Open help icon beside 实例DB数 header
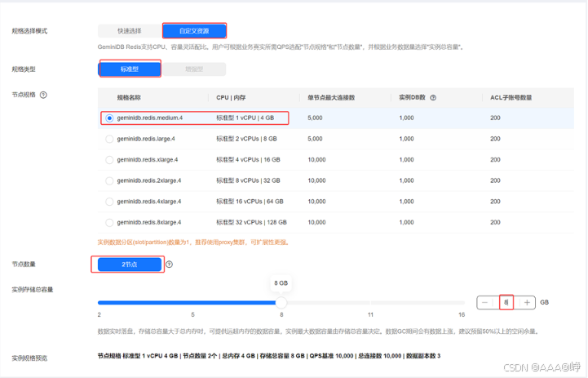This screenshot has width=588, height=378. point(433,98)
